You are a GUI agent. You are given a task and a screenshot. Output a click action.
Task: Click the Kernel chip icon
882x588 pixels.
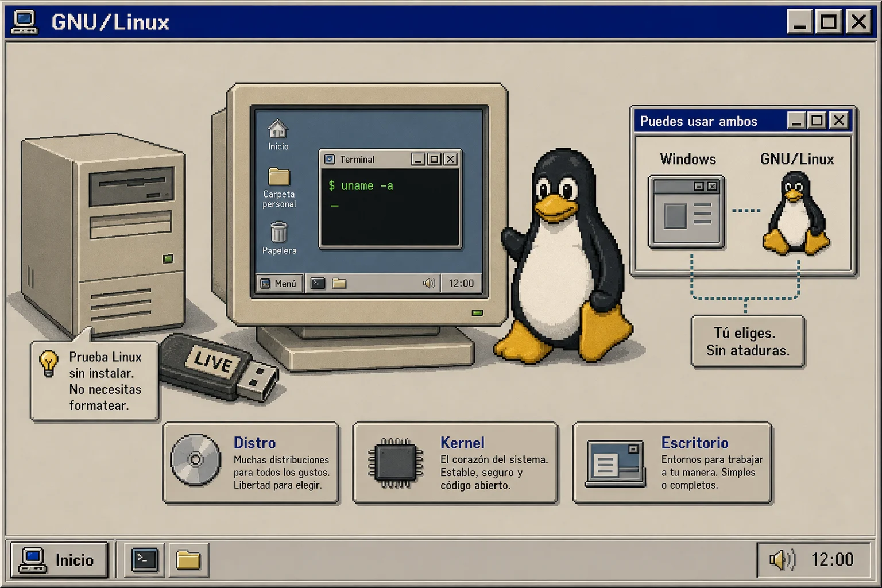click(396, 463)
